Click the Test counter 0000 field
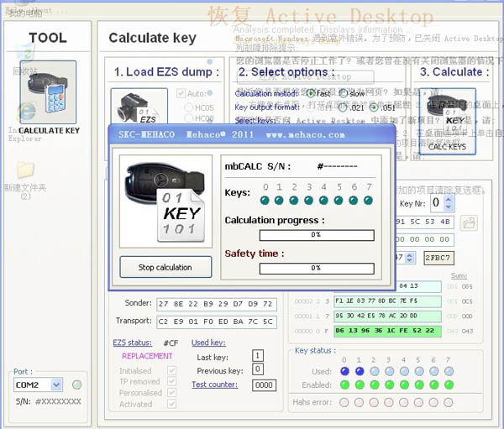Image resolution: width=504 pixels, height=429 pixels. tap(264, 385)
